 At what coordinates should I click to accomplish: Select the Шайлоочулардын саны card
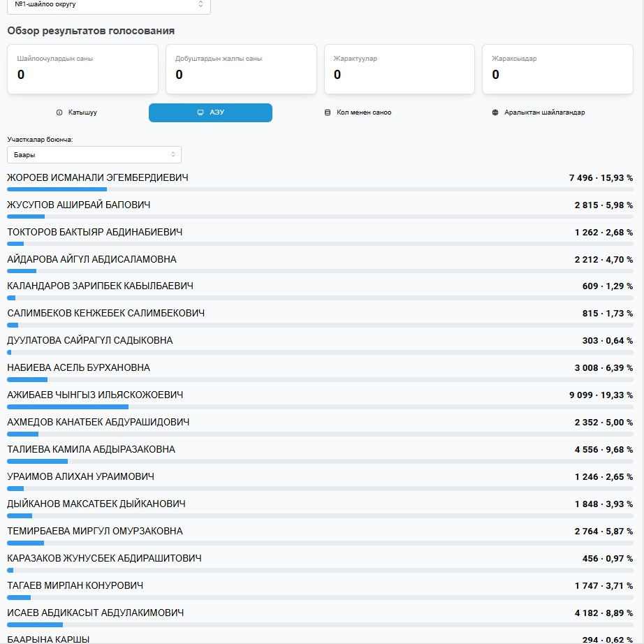(82, 68)
